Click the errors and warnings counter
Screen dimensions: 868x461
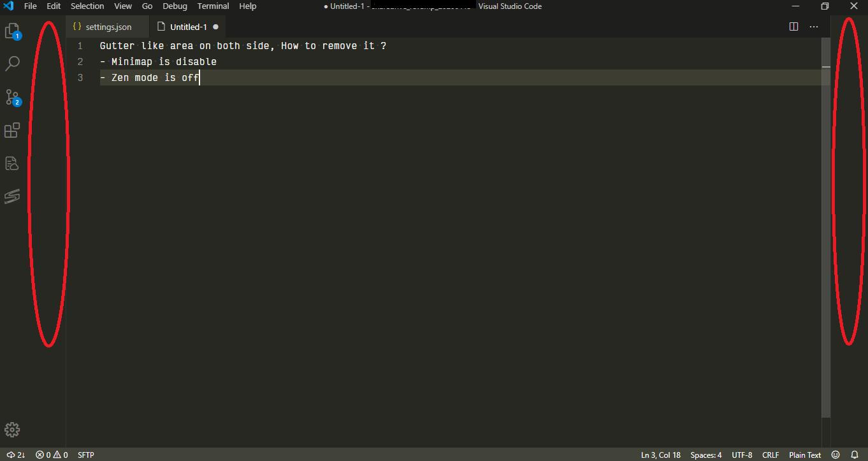(x=52, y=455)
